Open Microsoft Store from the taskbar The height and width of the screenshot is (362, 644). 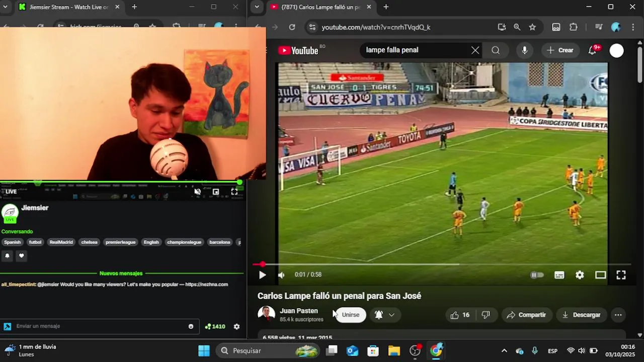(373, 350)
